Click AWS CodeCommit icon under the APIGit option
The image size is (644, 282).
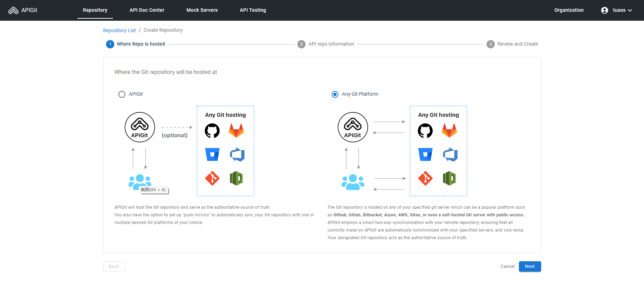tap(236, 178)
